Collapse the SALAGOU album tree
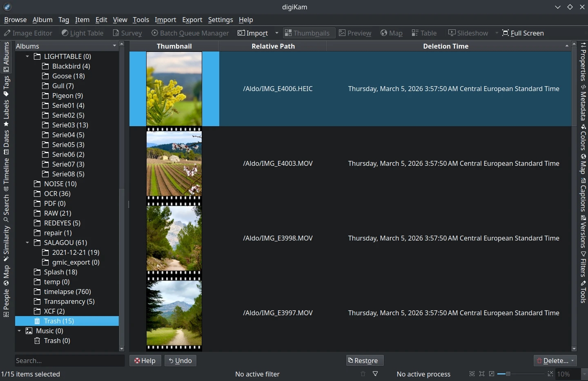The width and height of the screenshot is (588, 381). click(27, 243)
